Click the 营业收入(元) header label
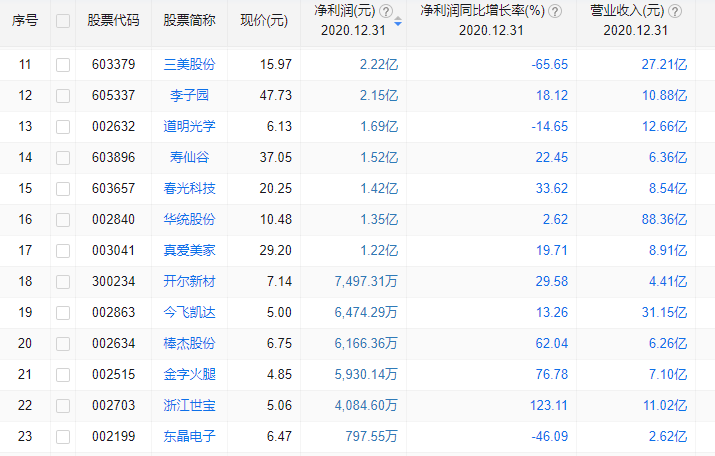The image size is (715, 456). 627,11
